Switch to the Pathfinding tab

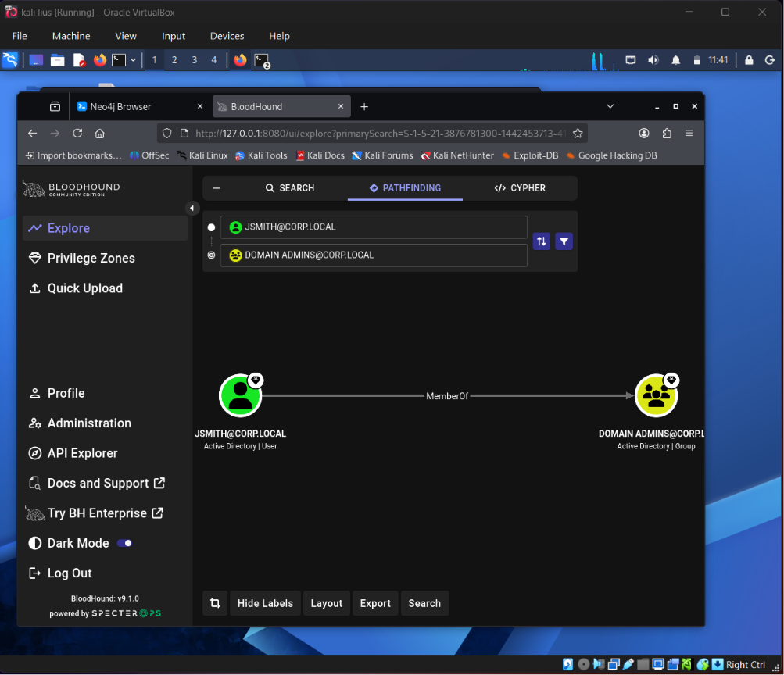pyautogui.click(x=405, y=187)
